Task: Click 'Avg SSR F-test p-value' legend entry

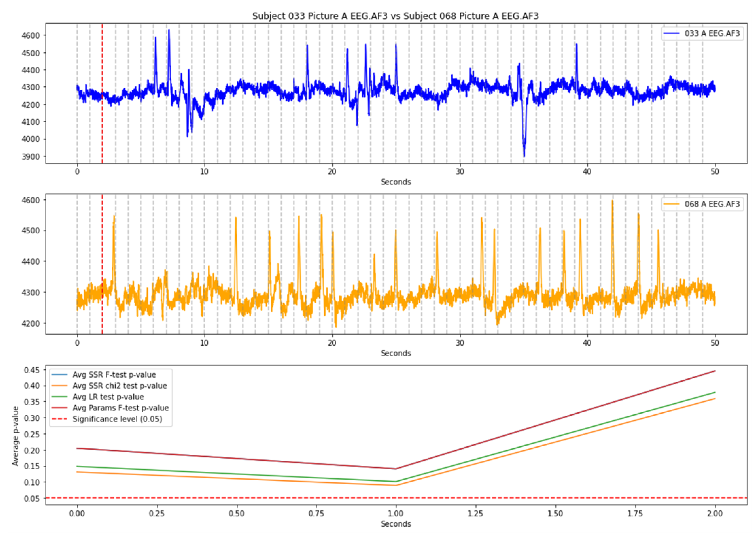Action: coord(114,375)
